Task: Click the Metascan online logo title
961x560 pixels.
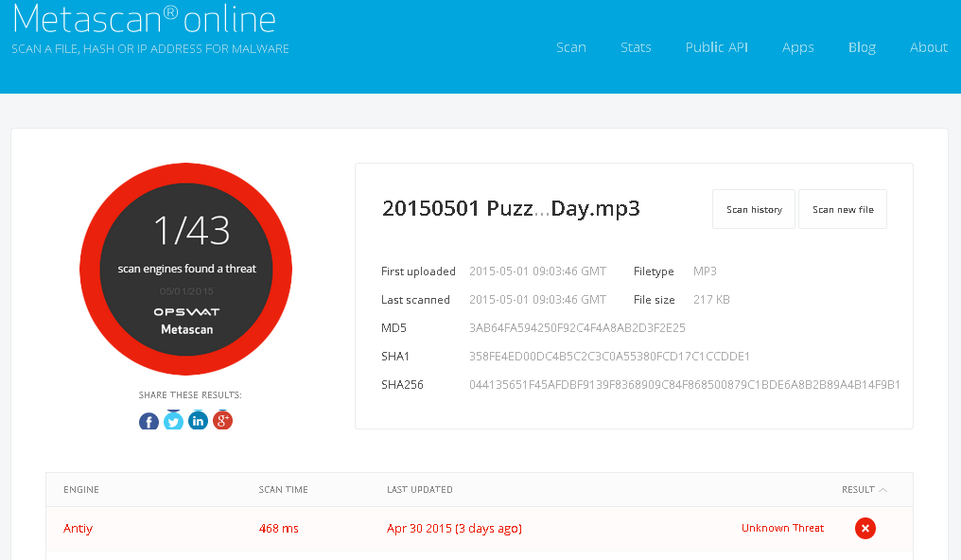Action: (145, 18)
